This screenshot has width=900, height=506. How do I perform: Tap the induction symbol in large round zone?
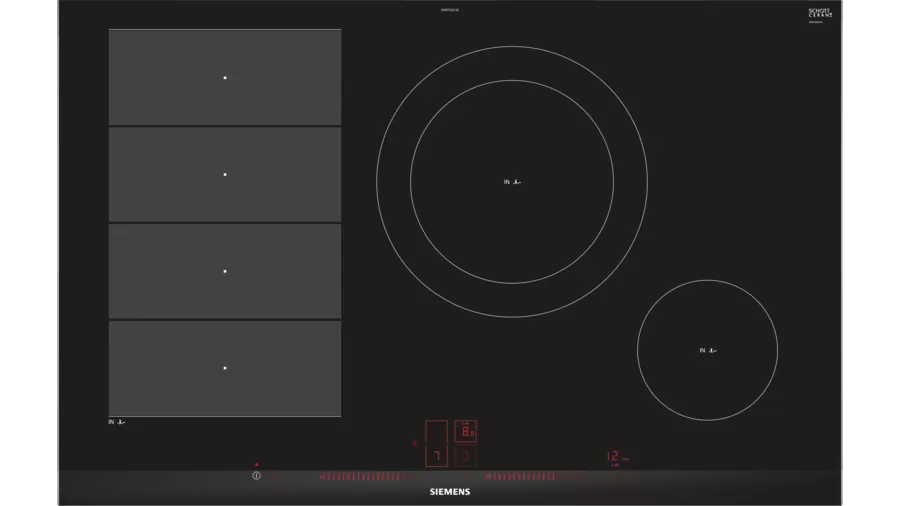(512, 182)
